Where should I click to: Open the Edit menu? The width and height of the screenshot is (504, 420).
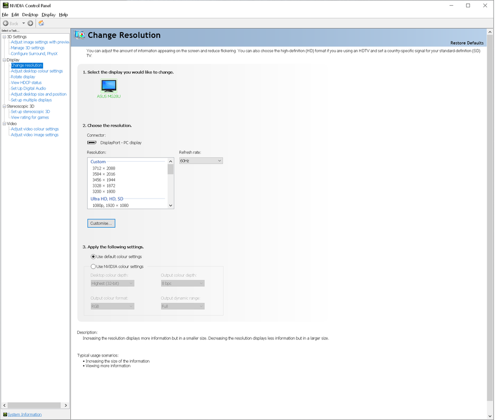[15, 15]
